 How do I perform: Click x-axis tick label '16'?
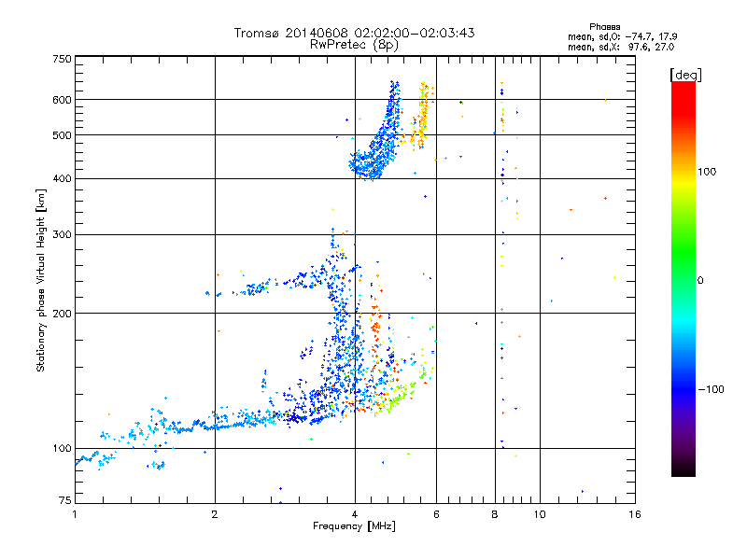[x=635, y=514]
